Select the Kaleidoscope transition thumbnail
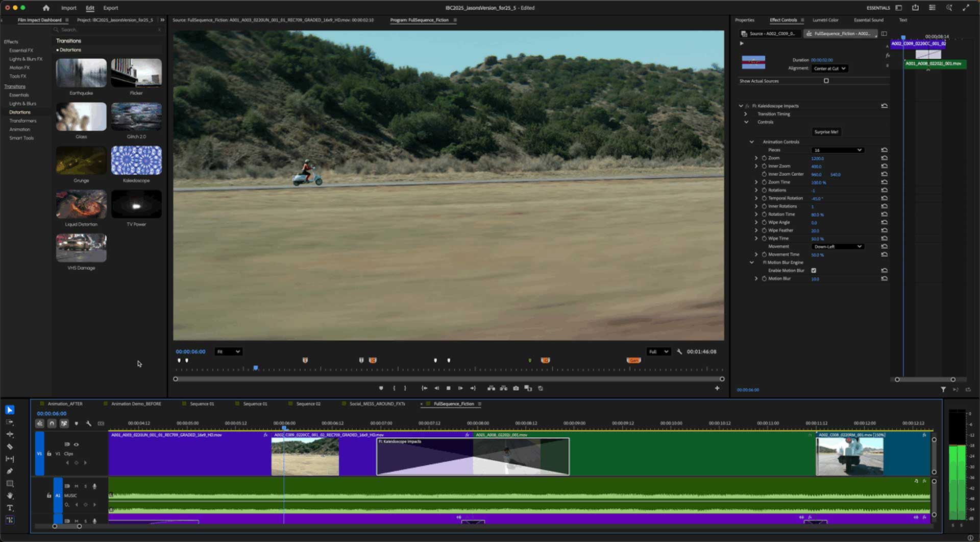This screenshot has width=980, height=542. click(136, 161)
